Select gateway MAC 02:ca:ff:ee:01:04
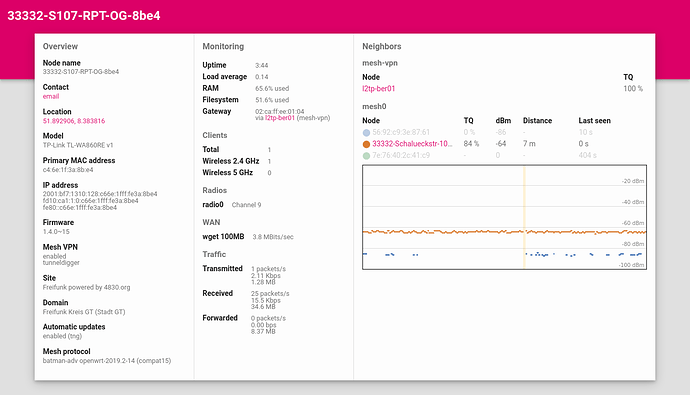 point(279,111)
